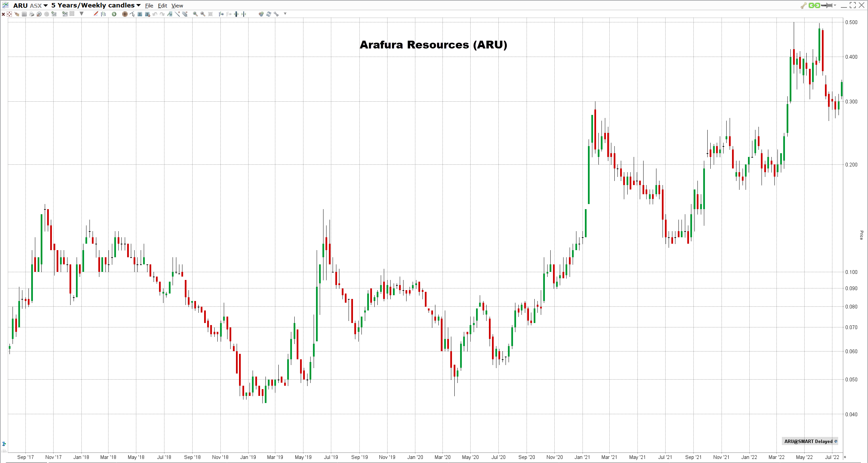Click the Arafura Resources (ARU) chart title
868x463 pixels.
[x=433, y=45]
